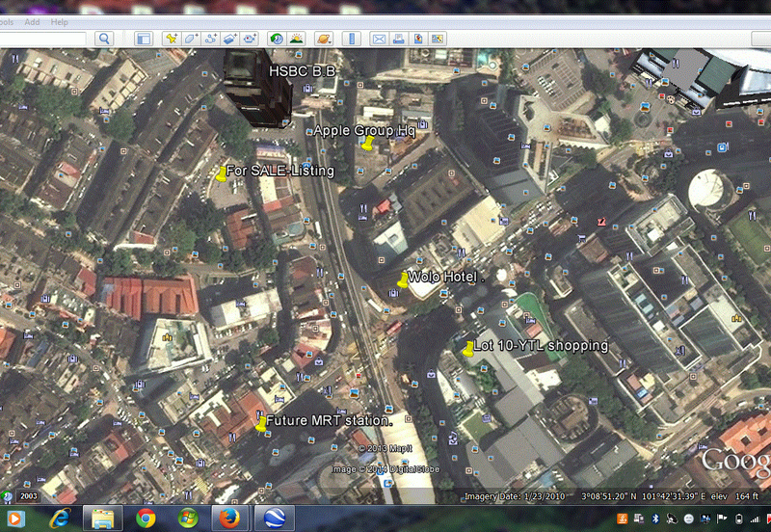Image resolution: width=771 pixels, height=532 pixels.
Task: Focus the search input box
Action: [42, 39]
